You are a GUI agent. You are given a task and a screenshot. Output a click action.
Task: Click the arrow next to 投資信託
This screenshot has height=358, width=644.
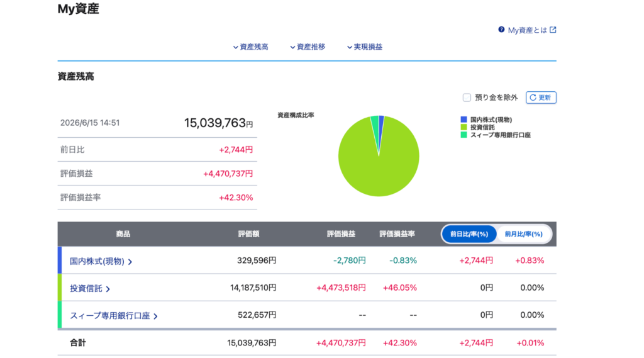108,289
